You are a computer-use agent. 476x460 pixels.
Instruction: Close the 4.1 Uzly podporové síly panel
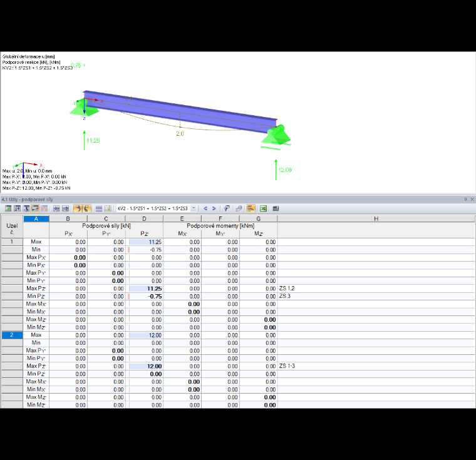point(472,200)
